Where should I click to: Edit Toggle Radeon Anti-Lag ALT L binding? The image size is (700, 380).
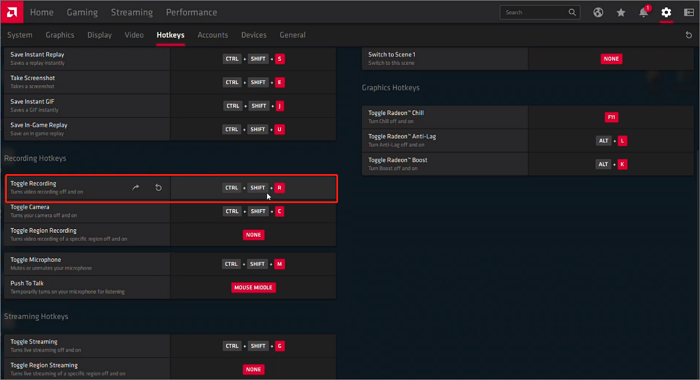611,141
